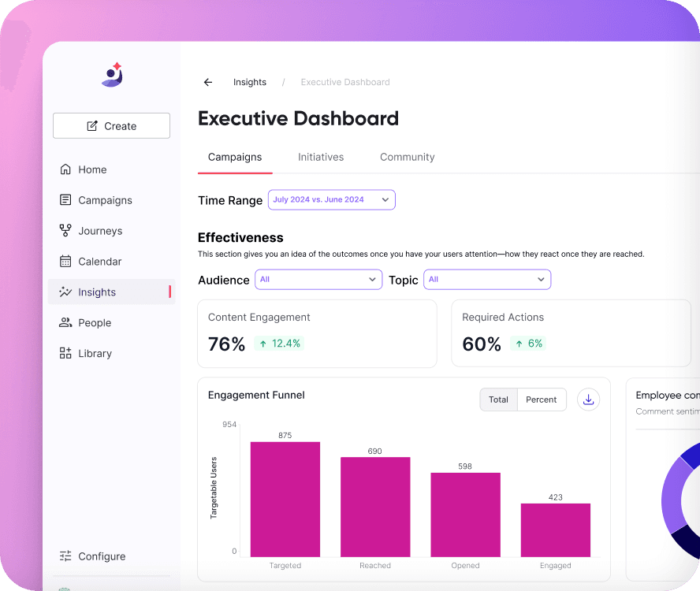The height and width of the screenshot is (591, 700).
Task: Click the back arrow icon
Action: [x=208, y=82]
